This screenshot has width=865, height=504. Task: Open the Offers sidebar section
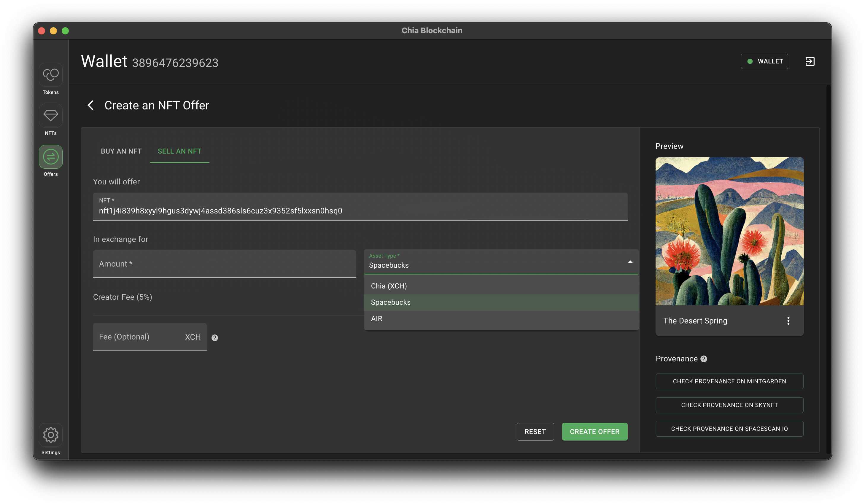tap(50, 161)
